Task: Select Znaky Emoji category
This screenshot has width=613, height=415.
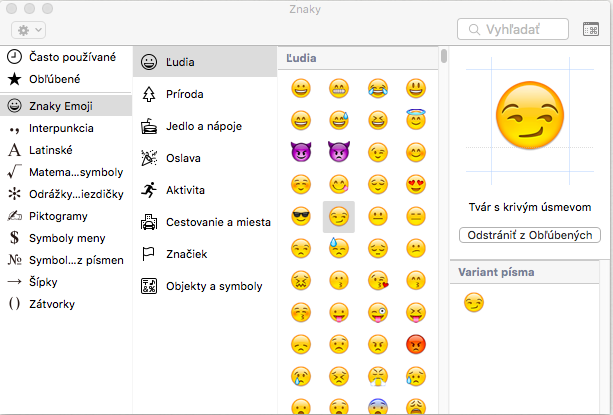Action: click(x=66, y=106)
